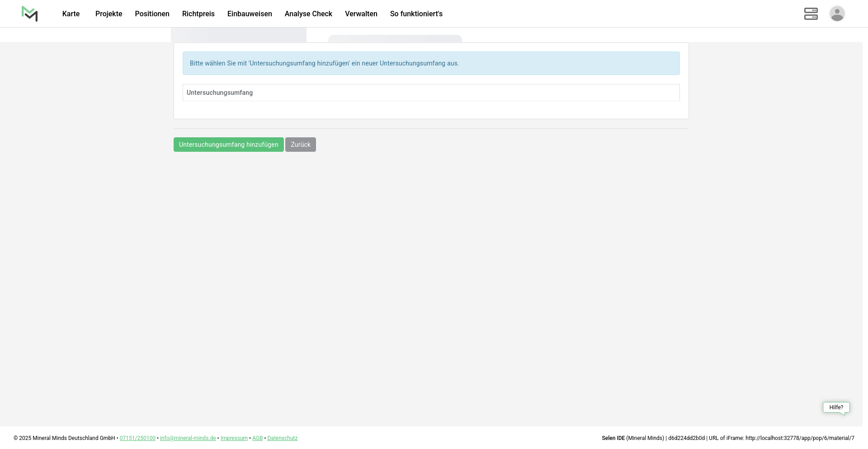This screenshot has width=868, height=449.
Task: Call the phone number link 07151/250100
Action: [x=137, y=438]
